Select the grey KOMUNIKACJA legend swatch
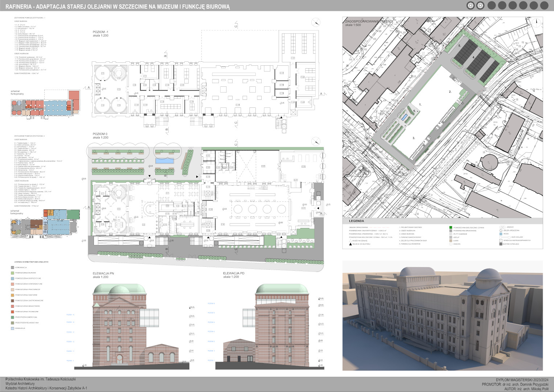Screen dimensions: 554x392 (13, 268)
